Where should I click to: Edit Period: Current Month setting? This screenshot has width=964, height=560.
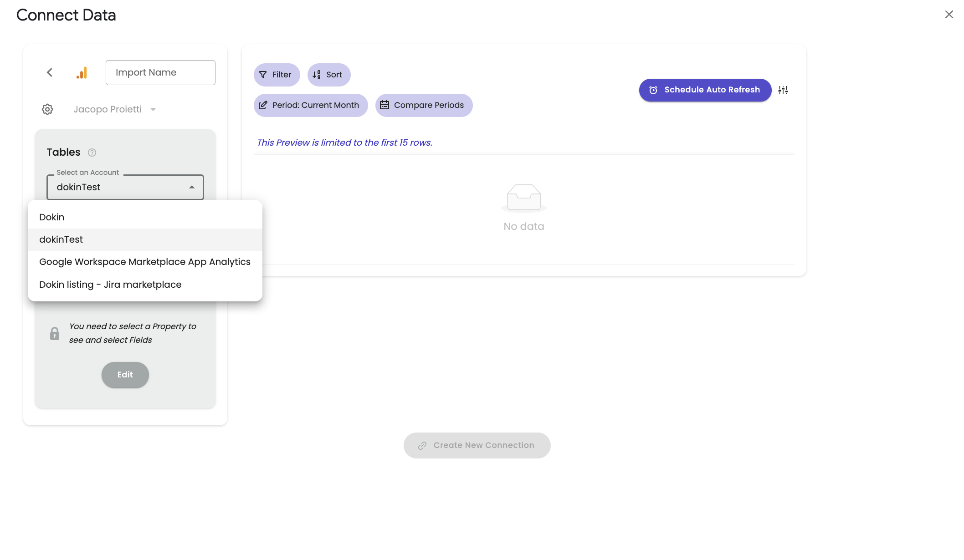click(310, 105)
